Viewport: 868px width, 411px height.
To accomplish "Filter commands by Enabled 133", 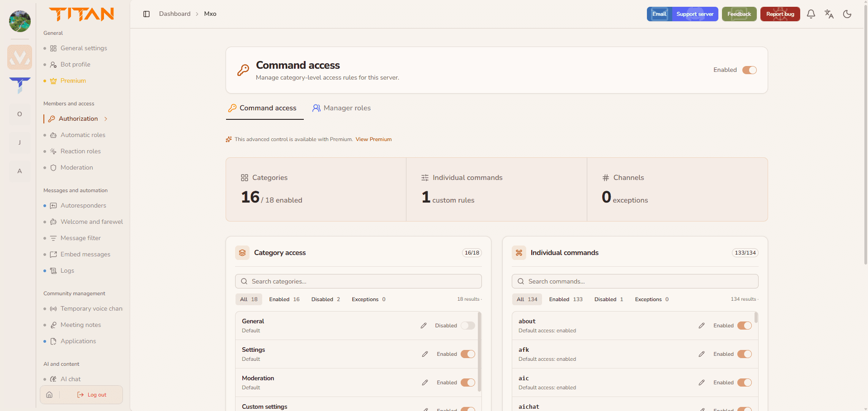I will (x=566, y=299).
